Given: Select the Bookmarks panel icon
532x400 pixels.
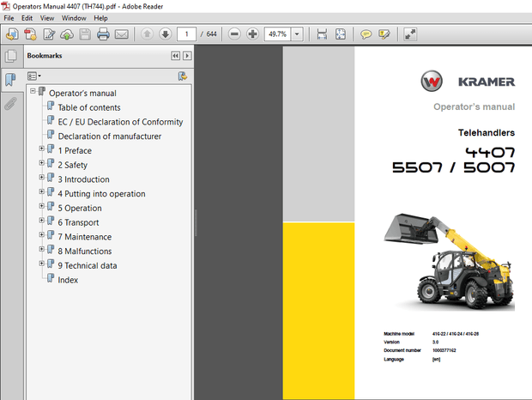Looking at the screenshot, I should [10, 79].
